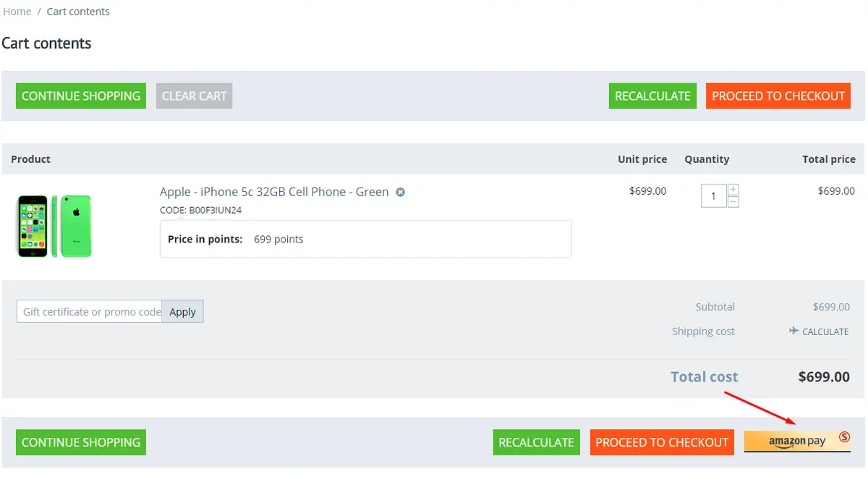Click the Cart contents breadcrumb
The height and width of the screenshot is (477, 868).
(x=78, y=12)
